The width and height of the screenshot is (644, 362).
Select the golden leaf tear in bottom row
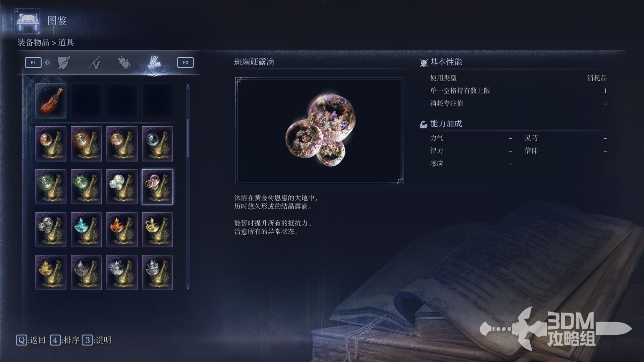(x=51, y=273)
